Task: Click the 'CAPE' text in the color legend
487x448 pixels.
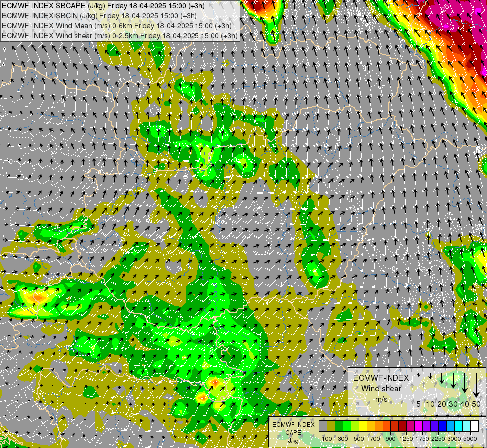Action: (x=293, y=433)
